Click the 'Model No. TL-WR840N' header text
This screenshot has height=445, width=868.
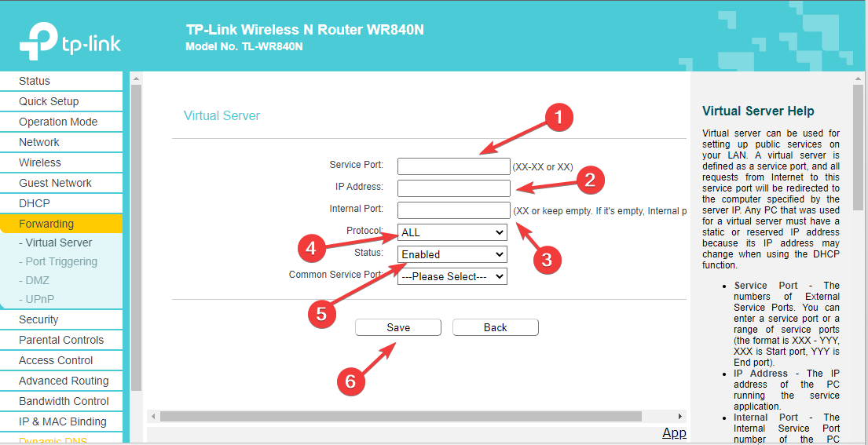[x=244, y=47]
